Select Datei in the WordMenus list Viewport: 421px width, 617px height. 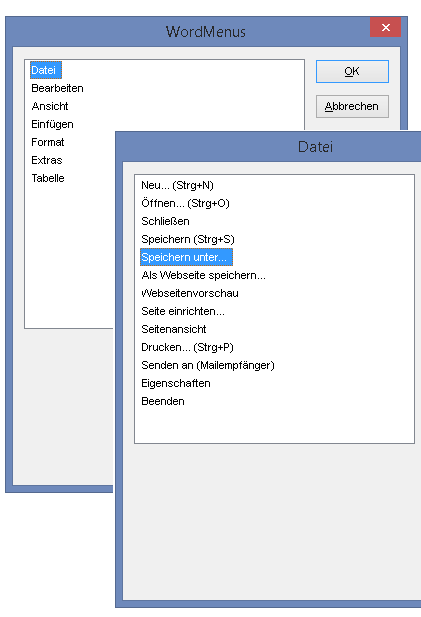[46, 70]
